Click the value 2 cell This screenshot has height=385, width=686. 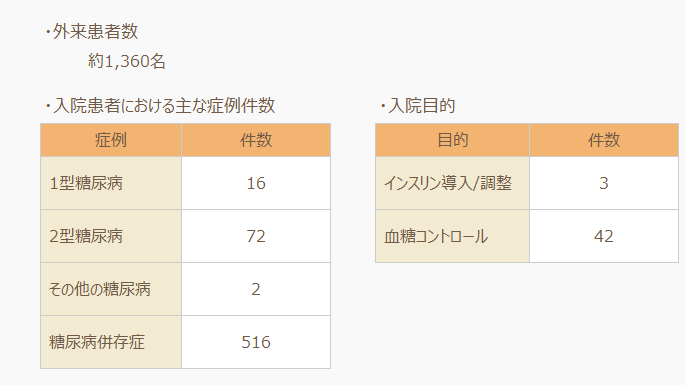click(x=256, y=289)
